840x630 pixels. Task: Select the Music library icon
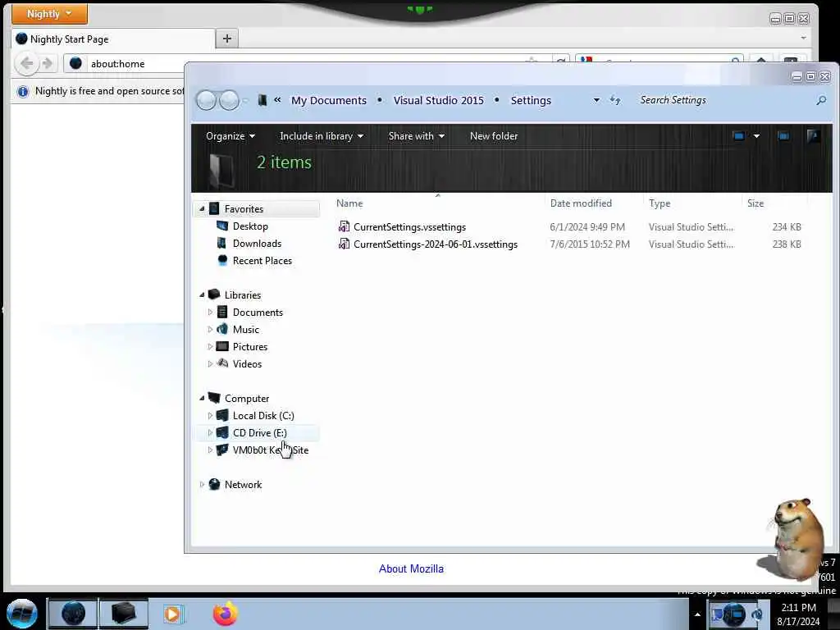(222, 329)
